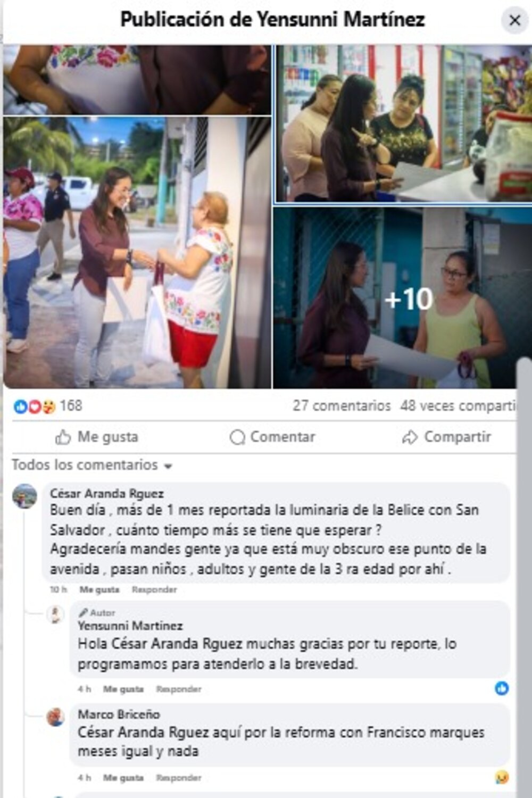Image resolution: width=532 pixels, height=798 pixels.
Task: Close the Yensunni Martínez post dialog
Action: pyautogui.click(x=514, y=21)
